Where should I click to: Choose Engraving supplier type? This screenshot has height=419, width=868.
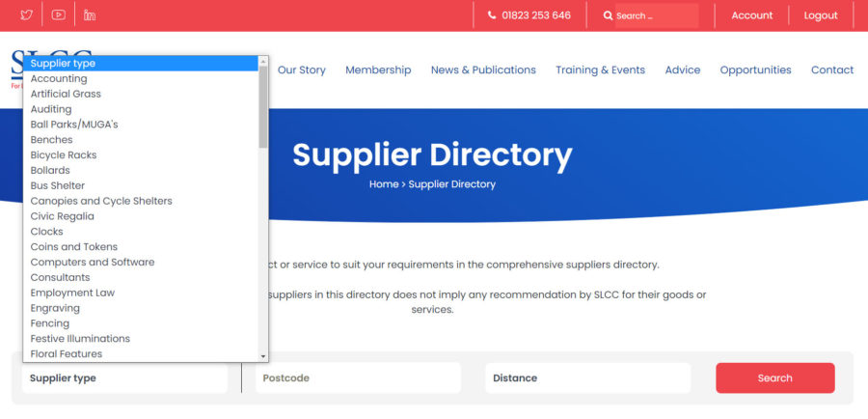(x=141, y=308)
